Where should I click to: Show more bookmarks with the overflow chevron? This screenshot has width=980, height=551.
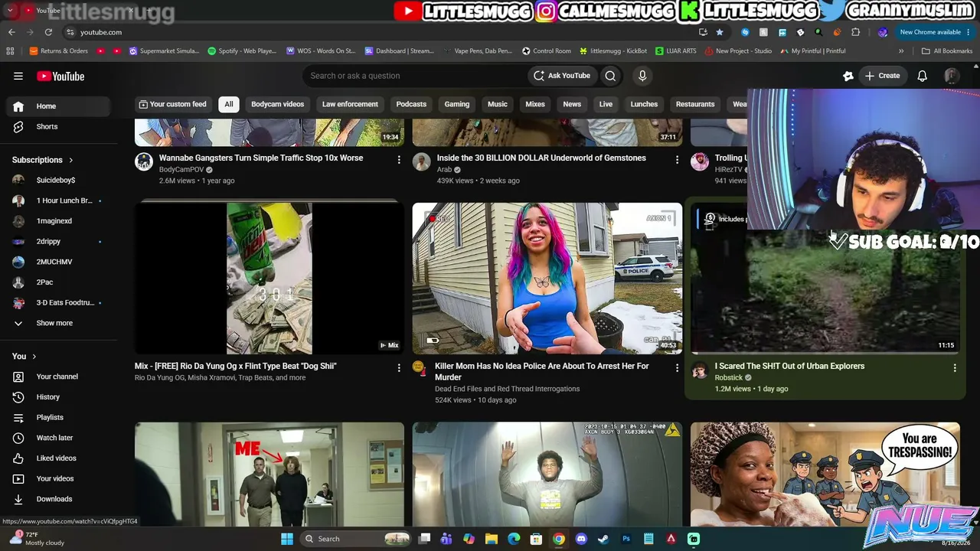pos(901,51)
